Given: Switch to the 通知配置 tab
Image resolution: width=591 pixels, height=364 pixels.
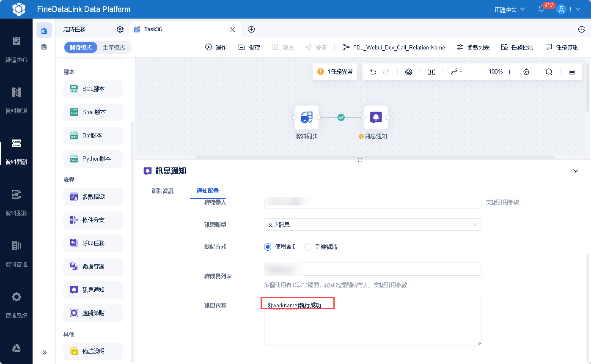Looking at the screenshot, I should coord(208,191).
